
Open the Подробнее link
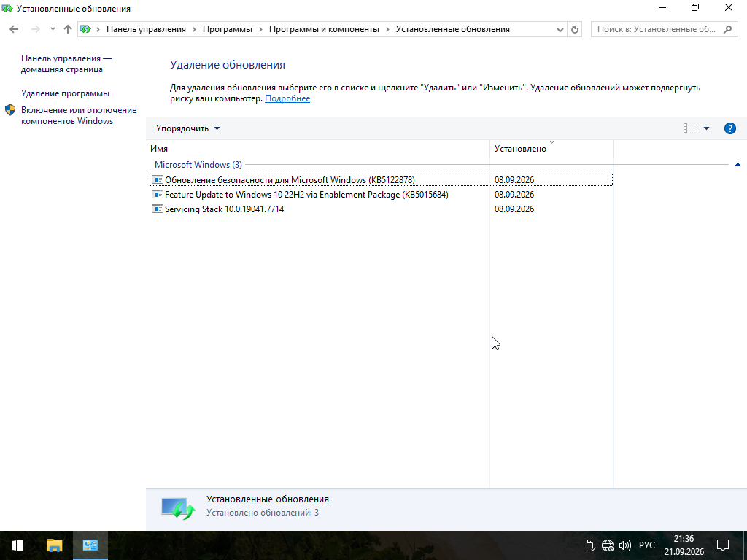pos(287,98)
